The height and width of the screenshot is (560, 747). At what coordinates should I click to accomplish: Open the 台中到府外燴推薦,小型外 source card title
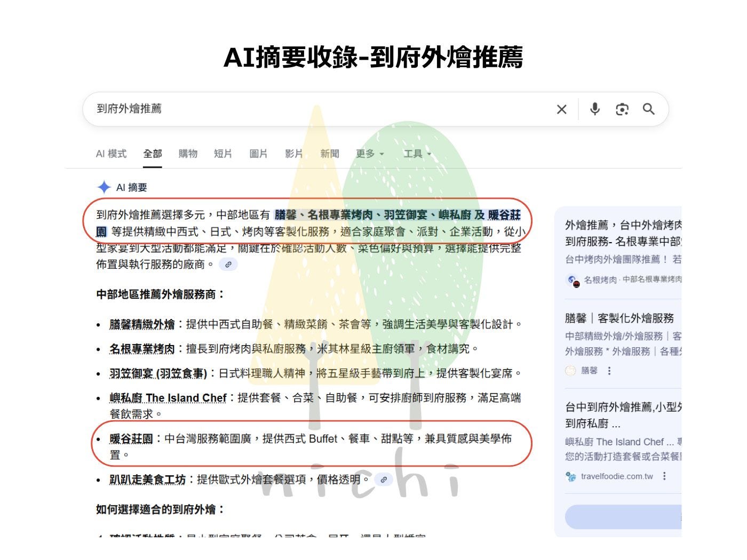point(623,415)
